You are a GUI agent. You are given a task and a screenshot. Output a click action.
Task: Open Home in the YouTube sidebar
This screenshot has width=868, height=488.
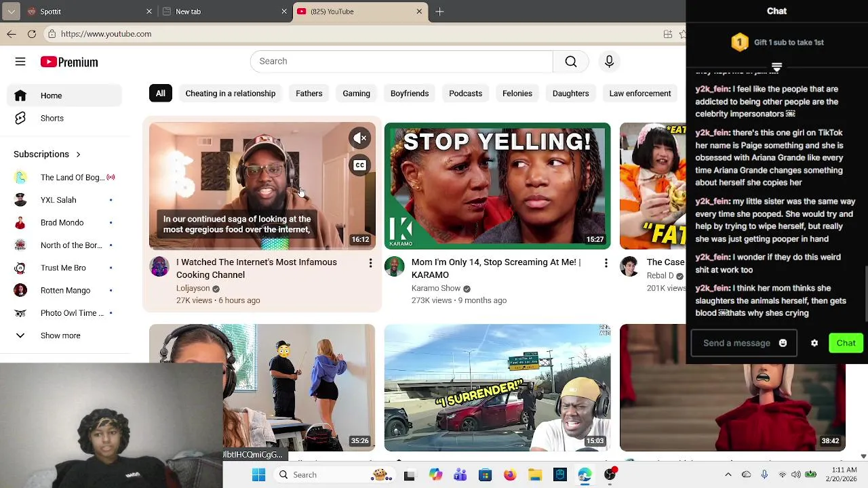(x=65, y=96)
